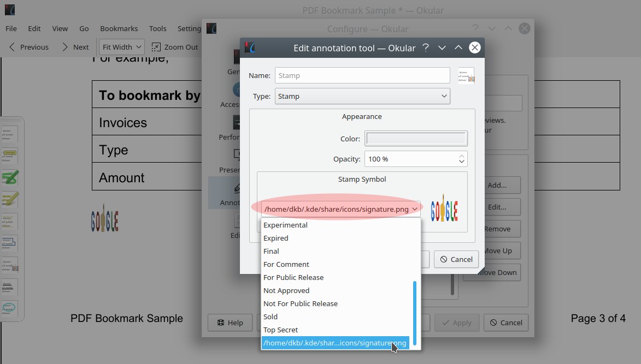Click the Help button with its icon

pyautogui.click(x=230, y=323)
